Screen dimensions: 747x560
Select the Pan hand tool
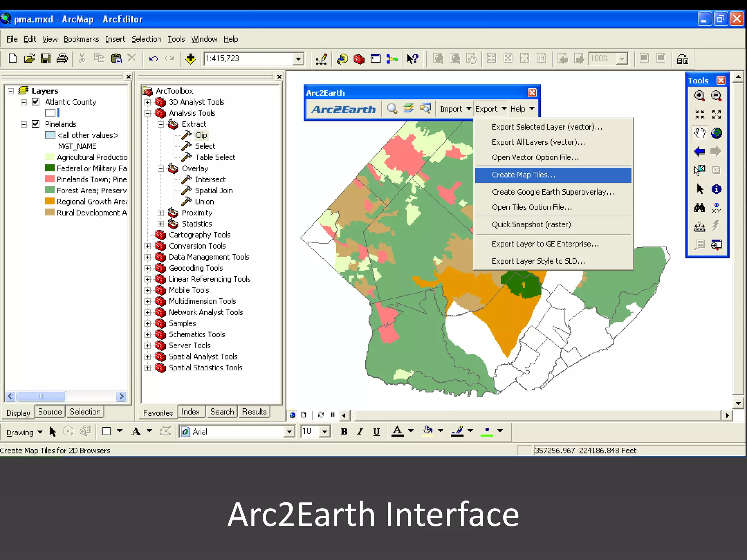(x=699, y=133)
